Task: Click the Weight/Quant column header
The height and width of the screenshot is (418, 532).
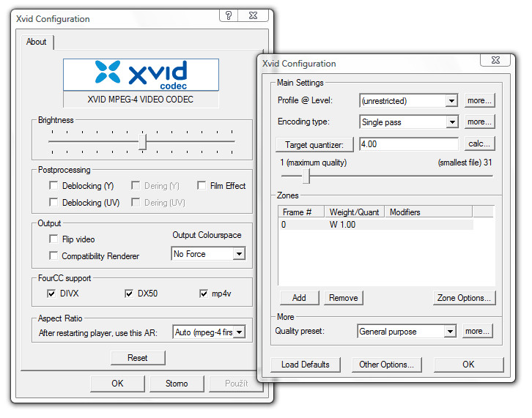Action: coord(354,212)
